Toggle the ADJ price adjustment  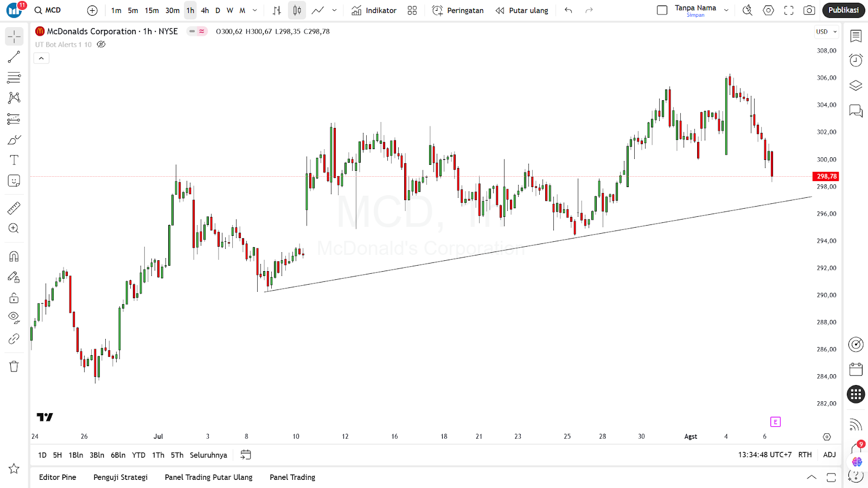point(829,455)
